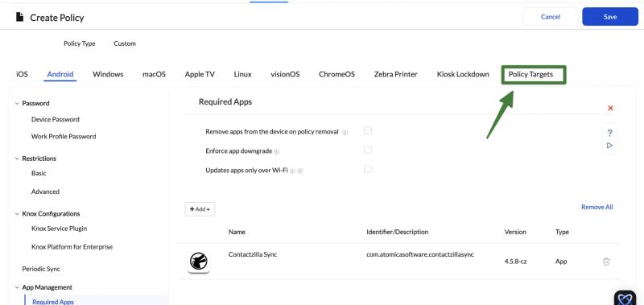Open the Add dropdown button
644x305 pixels.
pos(200,209)
